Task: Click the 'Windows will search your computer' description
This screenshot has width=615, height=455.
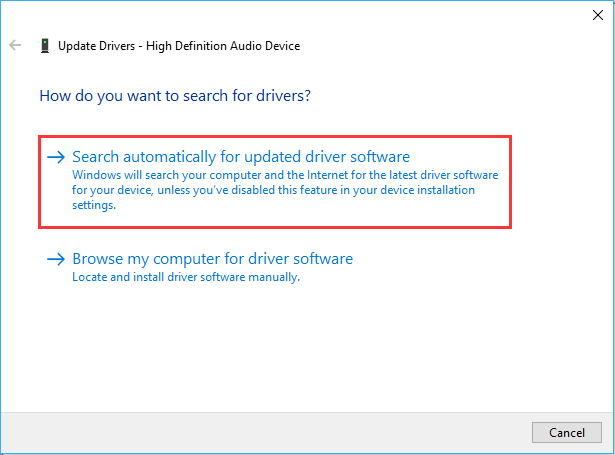Action: coord(285,174)
